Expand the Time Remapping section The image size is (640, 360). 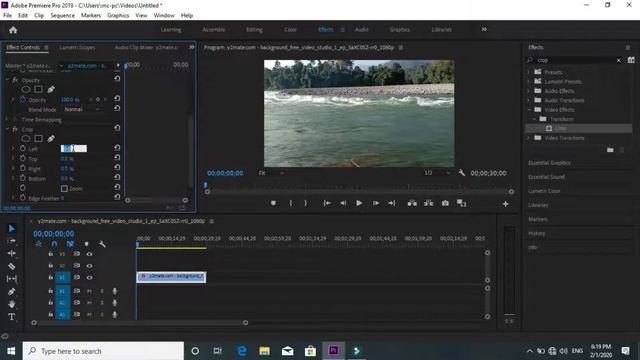(x=7, y=119)
